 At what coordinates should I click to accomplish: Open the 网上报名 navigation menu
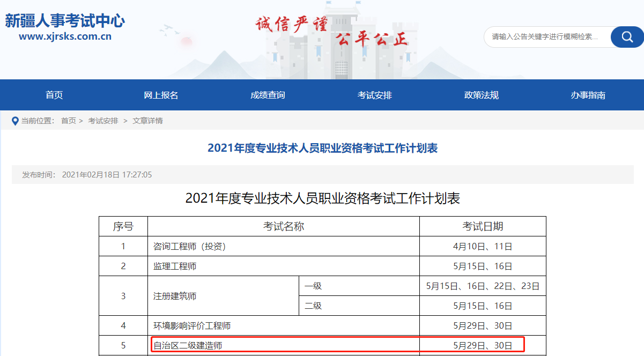click(x=160, y=95)
